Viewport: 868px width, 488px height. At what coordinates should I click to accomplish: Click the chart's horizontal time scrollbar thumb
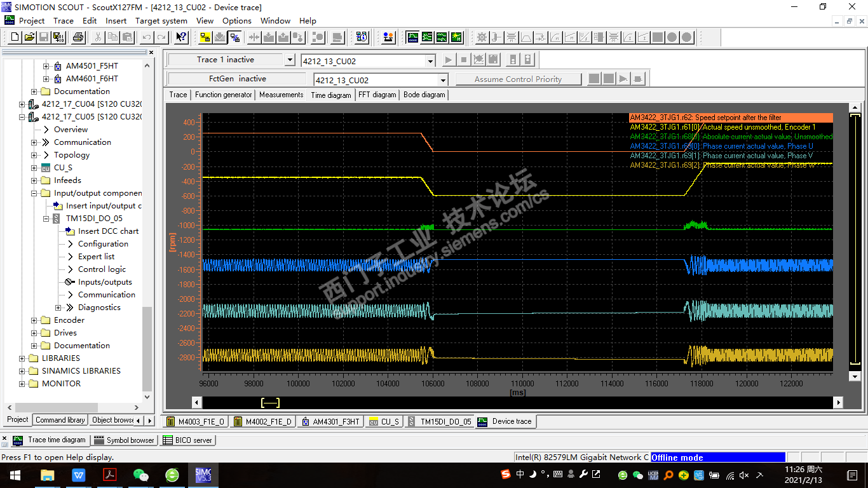click(270, 402)
